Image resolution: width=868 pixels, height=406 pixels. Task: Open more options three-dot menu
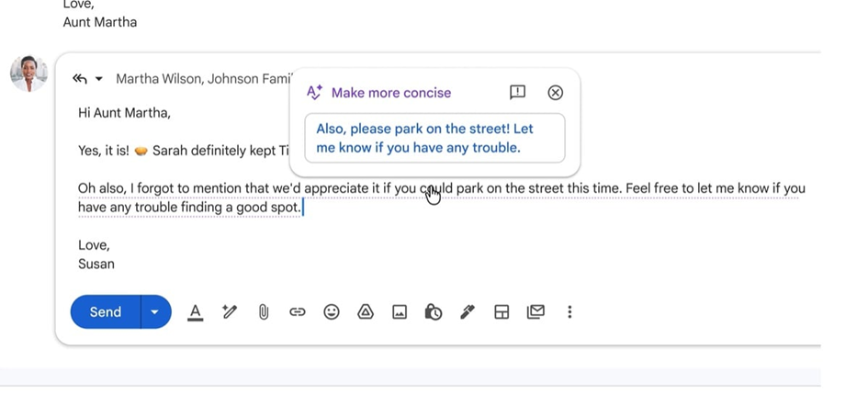coord(569,312)
